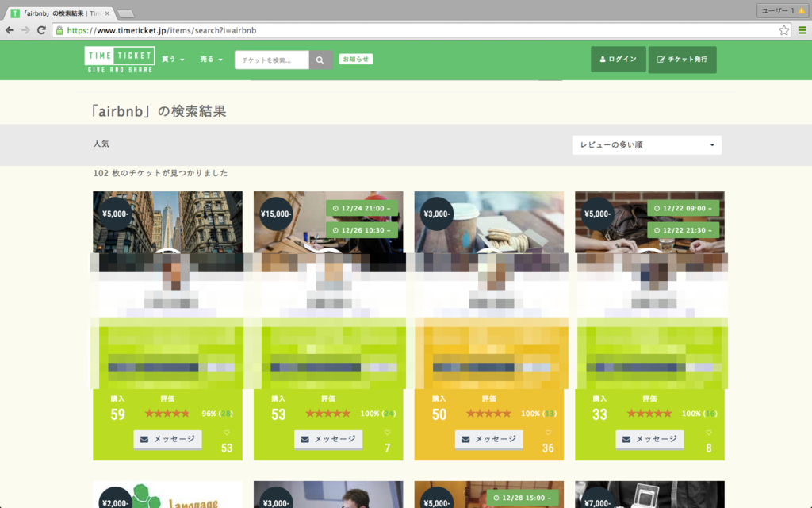Click the お知らせ badge
The image size is (812, 508).
(x=356, y=59)
